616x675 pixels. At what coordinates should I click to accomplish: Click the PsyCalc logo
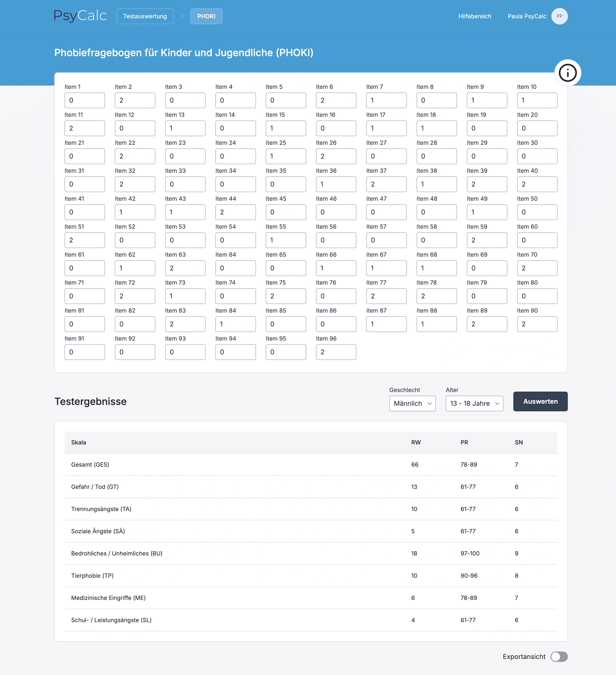click(x=80, y=15)
